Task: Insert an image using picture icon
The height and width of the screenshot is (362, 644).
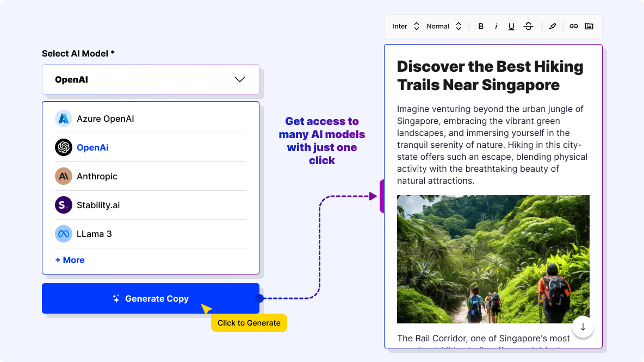Action: [589, 26]
